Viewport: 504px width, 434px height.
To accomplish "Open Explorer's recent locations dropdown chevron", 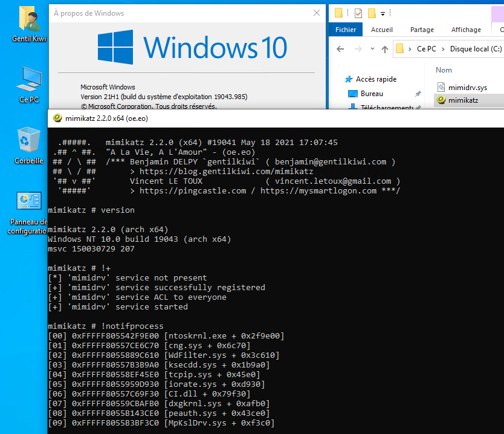I will (x=372, y=49).
